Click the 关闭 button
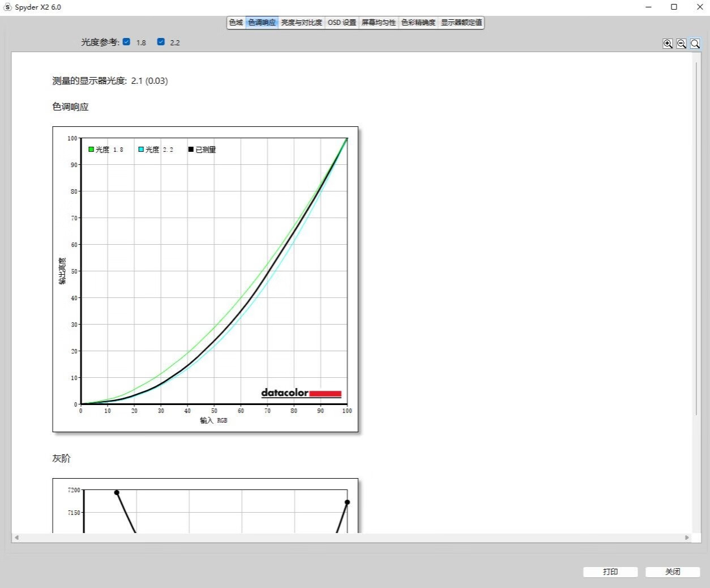The height and width of the screenshot is (588, 710). click(672, 572)
